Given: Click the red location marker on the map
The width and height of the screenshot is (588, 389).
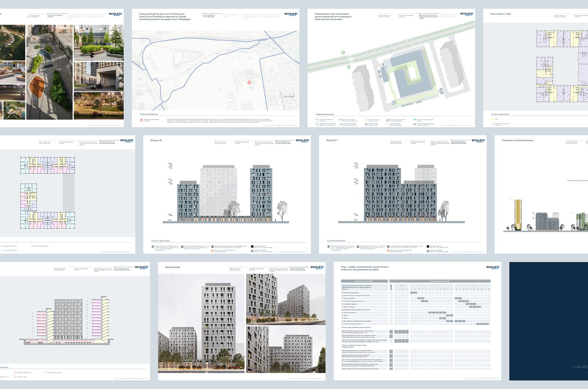Looking at the screenshot, I should [x=249, y=82].
